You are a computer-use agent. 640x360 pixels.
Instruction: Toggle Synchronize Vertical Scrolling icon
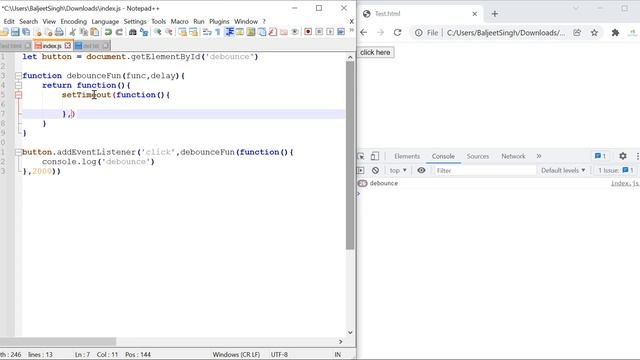tap(182, 32)
